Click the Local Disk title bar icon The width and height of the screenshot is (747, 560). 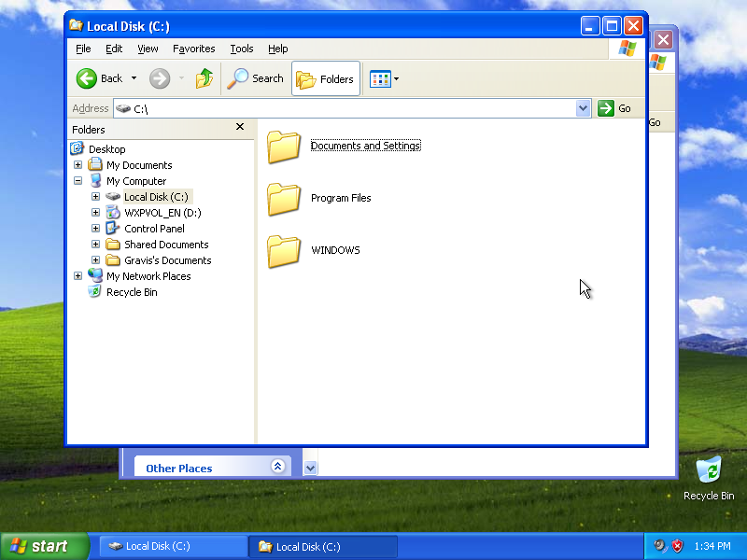76,25
